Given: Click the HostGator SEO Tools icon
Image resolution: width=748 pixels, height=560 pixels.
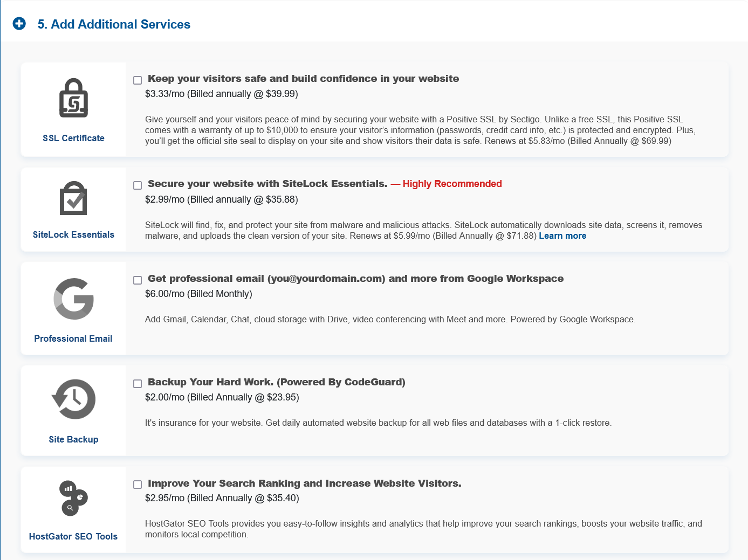Looking at the screenshot, I should click(73, 497).
